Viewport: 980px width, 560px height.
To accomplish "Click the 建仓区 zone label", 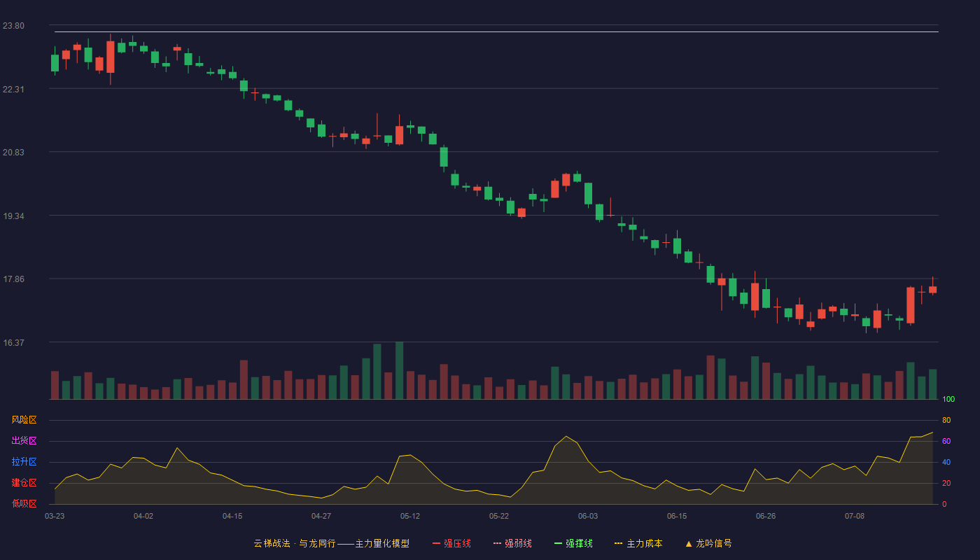I will [24, 483].
